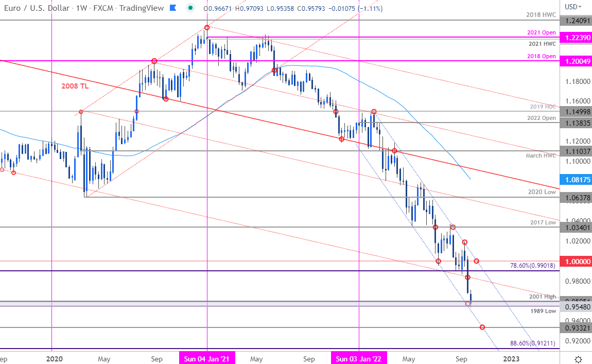Viewport: 592px width, 364px height.
Task: Click the closing price C0.95793 value
Action: (311, 8)
